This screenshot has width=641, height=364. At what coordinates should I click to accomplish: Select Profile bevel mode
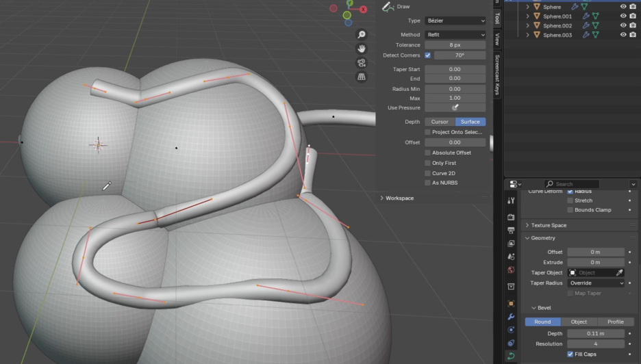[x=616, y=322]
